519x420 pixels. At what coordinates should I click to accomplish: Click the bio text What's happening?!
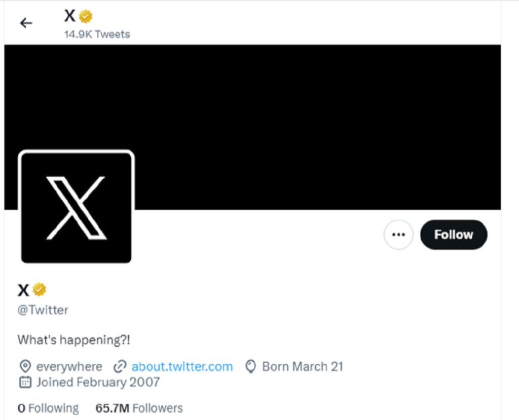click(73, 340)
